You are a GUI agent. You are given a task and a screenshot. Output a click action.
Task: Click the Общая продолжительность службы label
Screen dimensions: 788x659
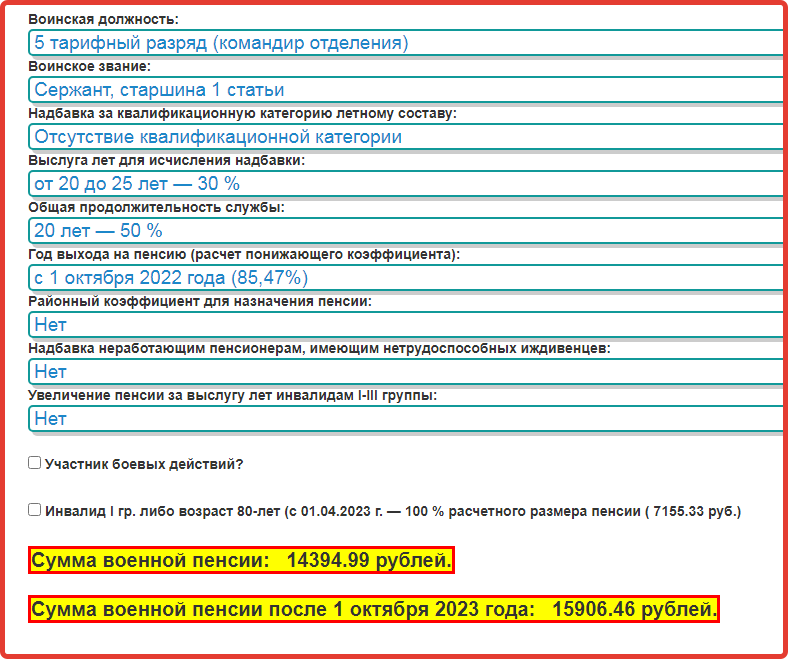tap(156, 207)
